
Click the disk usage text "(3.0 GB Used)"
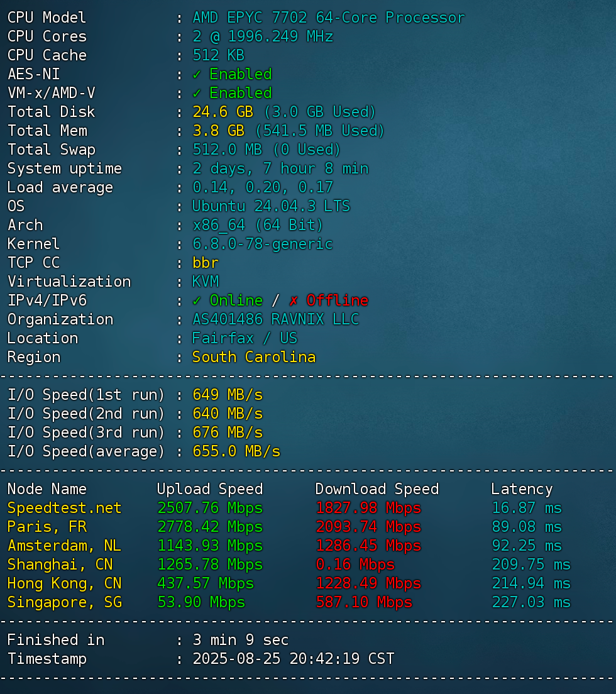[319, 112]
